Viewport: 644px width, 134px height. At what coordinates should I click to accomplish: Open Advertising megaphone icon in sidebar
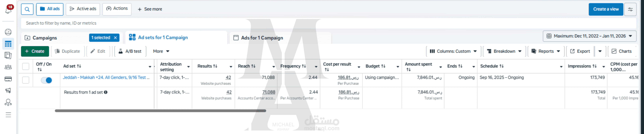point(8,91)
